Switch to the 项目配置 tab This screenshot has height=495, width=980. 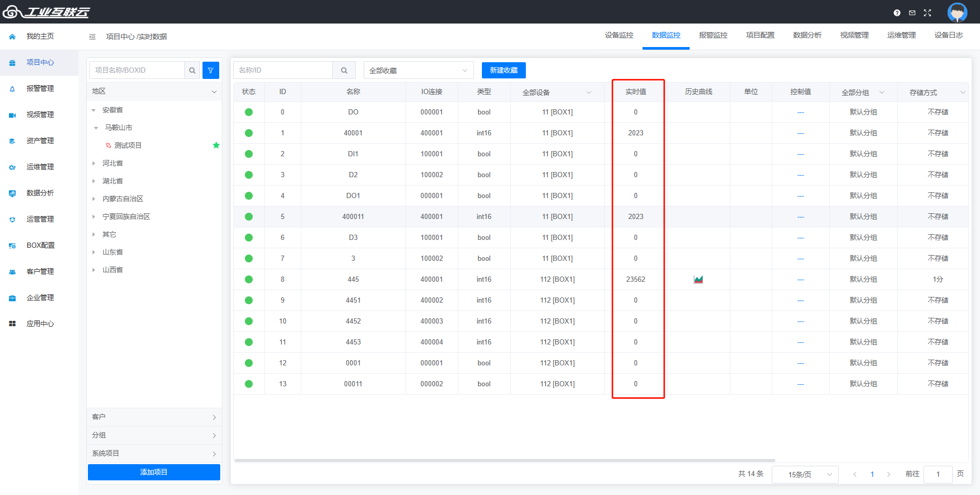(x=760, y=36)
